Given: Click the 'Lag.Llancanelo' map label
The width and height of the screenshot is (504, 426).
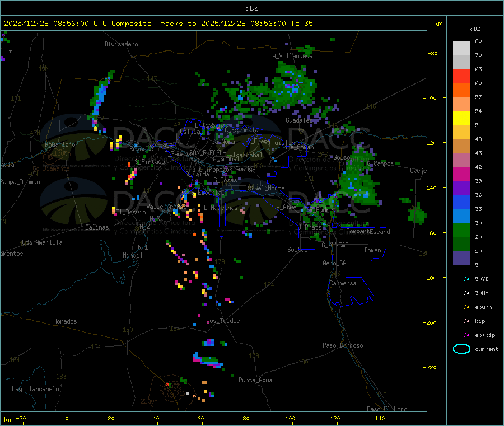Looking at the screenshot, I should point(35,389).
